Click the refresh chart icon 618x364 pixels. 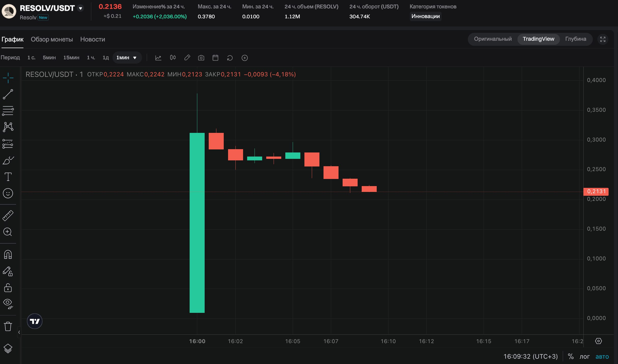[x=230, y=58]
